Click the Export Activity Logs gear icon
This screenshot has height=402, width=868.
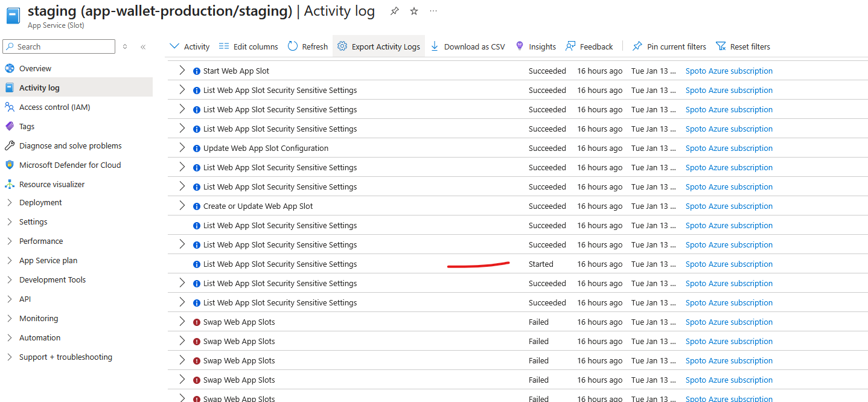[x=342, y=46]
